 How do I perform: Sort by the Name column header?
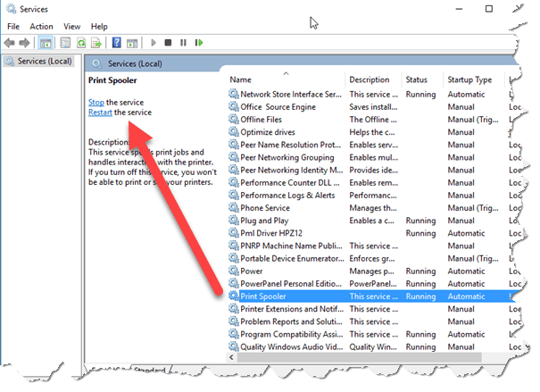tap(286, 80)
